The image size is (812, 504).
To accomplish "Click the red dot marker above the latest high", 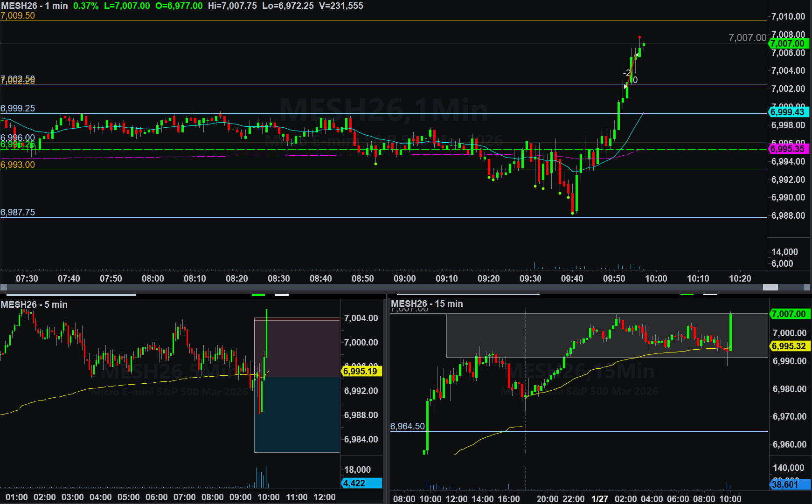I will coord(639,37).
